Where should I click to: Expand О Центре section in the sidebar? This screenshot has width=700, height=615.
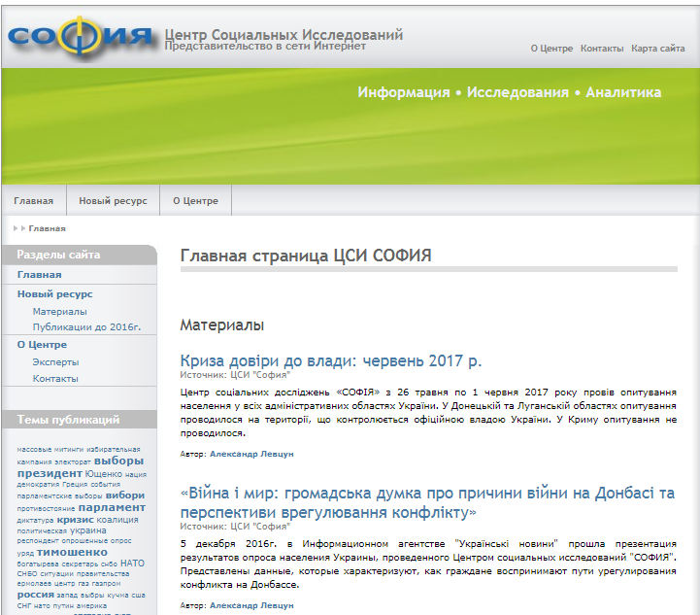[42, 345]
